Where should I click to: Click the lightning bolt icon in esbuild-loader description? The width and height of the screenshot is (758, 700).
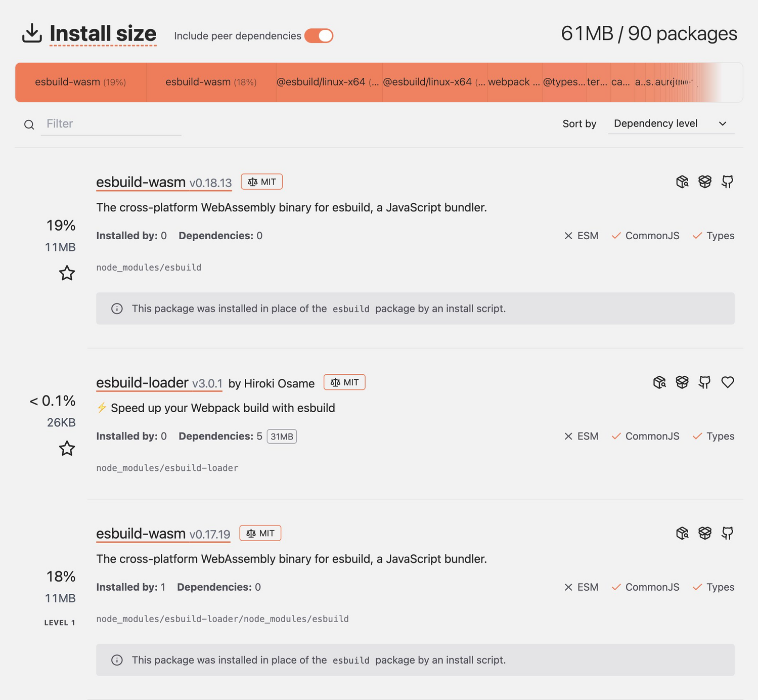pos(102,408)
